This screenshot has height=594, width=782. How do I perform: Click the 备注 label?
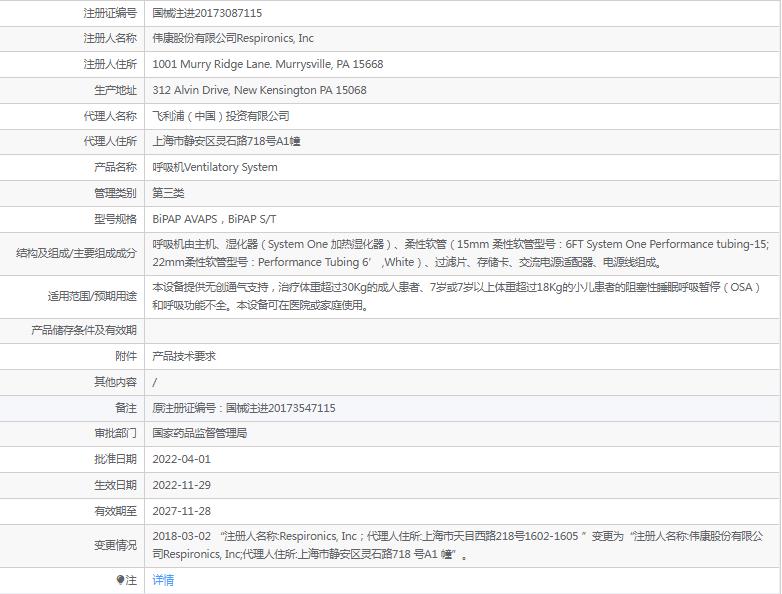[x=126, y=408]
